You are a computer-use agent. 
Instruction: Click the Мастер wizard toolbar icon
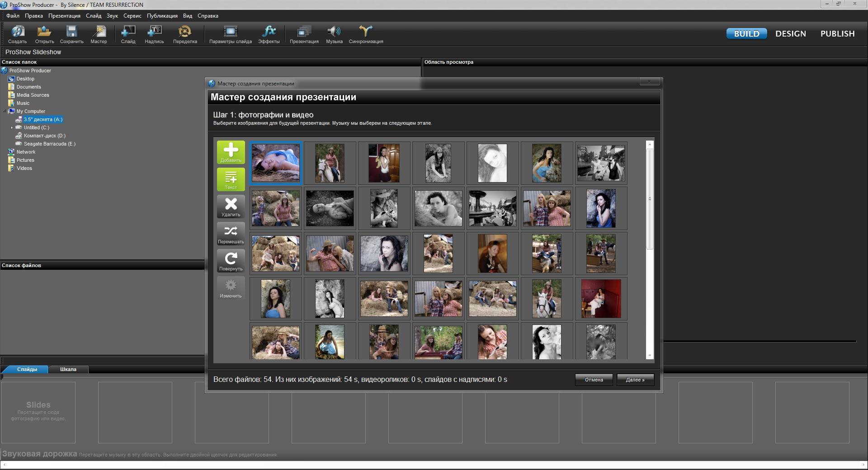[x=99, y=34]
